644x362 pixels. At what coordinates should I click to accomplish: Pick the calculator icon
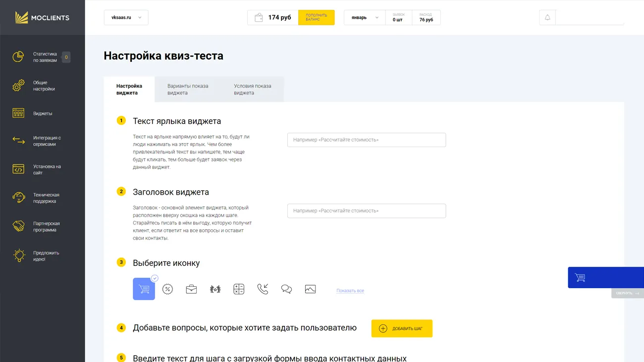pyautogui.click(x=239, y=289)
